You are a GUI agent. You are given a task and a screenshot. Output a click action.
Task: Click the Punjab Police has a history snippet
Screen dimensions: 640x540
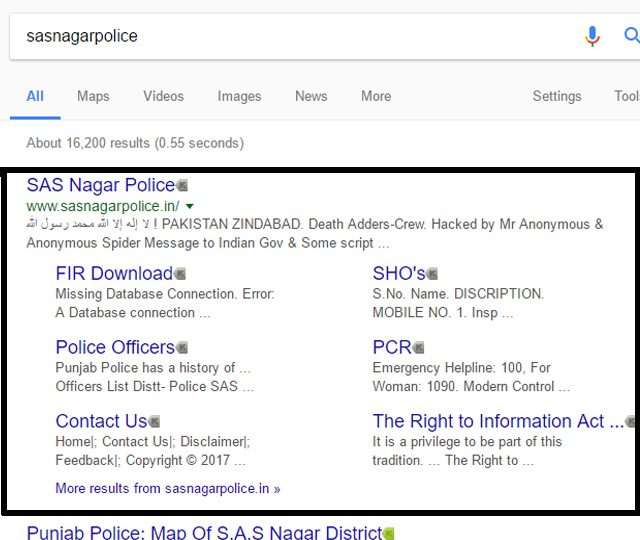tap(155, 377)
